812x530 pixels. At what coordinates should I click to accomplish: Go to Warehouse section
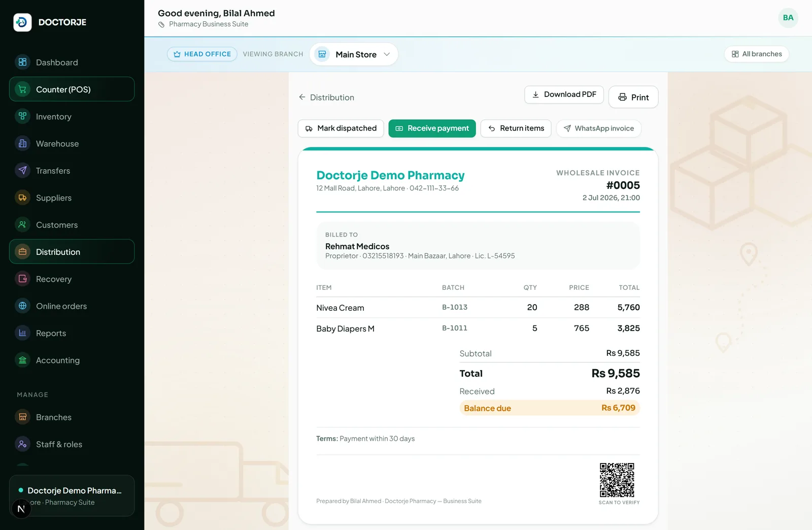[72, 144]
